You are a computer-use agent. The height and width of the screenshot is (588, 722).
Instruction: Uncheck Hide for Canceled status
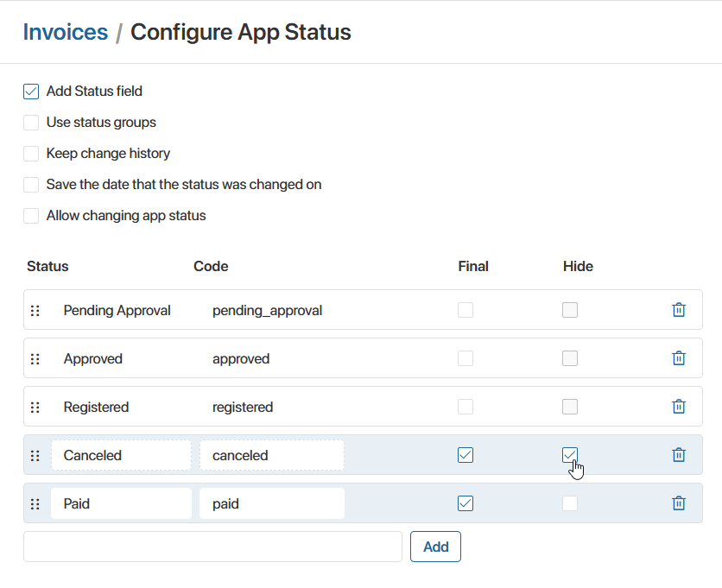click(570, 455)
